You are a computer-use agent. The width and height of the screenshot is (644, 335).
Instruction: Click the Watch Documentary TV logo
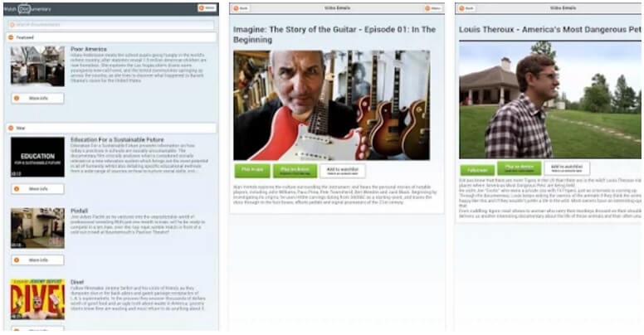coord(25,8)
